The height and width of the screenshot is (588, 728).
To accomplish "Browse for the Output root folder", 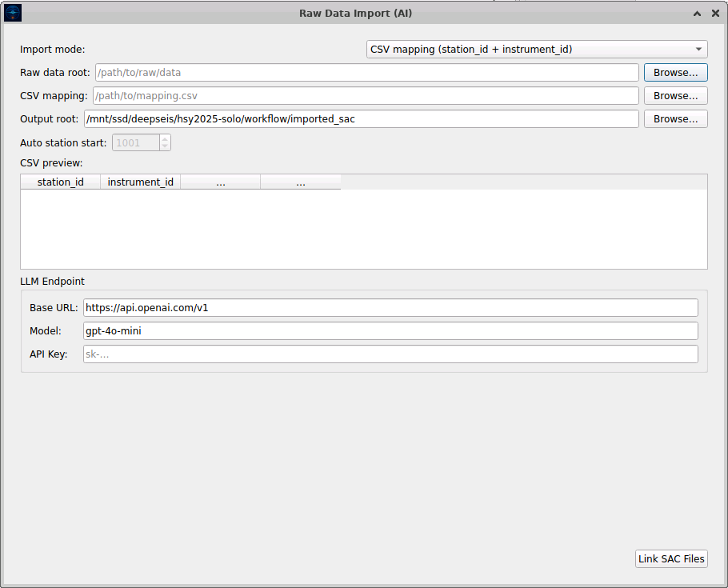I will click(x=675, y=119).
